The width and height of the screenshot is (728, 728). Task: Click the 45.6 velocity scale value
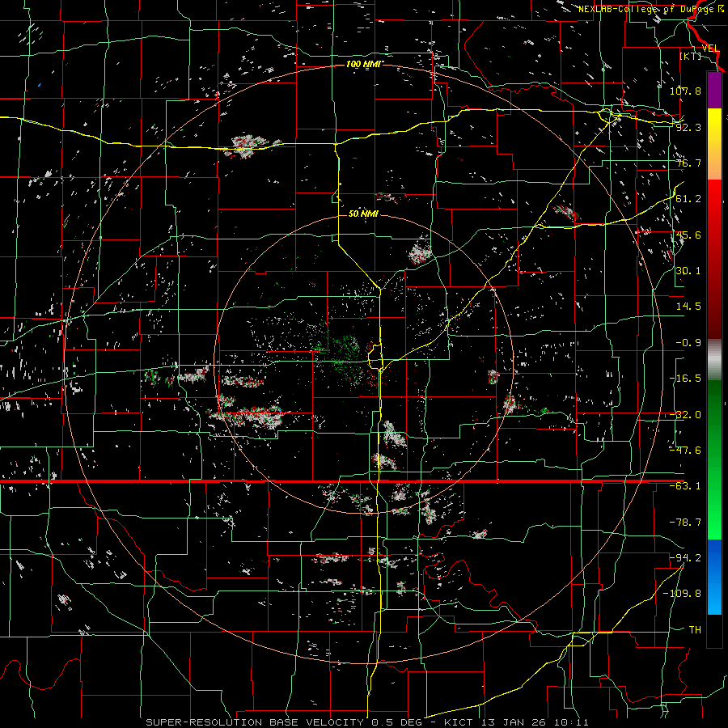point(688,235)
